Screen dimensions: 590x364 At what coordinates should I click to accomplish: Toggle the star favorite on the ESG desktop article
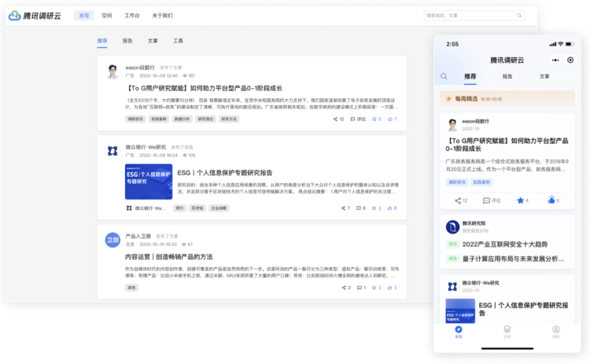374,208
